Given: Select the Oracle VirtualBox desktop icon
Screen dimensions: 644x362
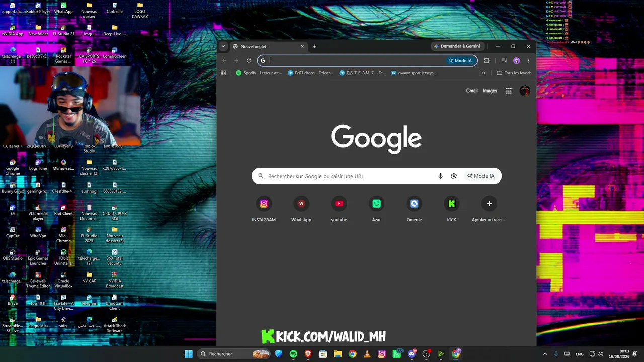Looking at the screenshot, I should pos(63,280).
